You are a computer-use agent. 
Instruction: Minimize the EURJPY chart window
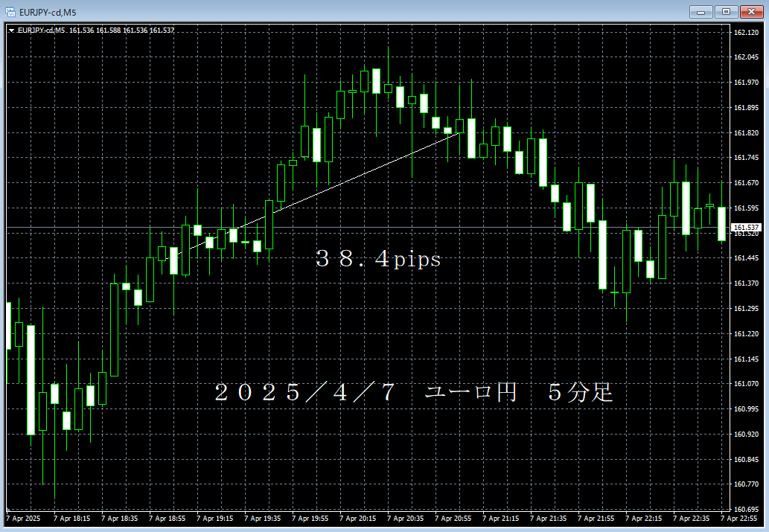(x=701, y=12)
